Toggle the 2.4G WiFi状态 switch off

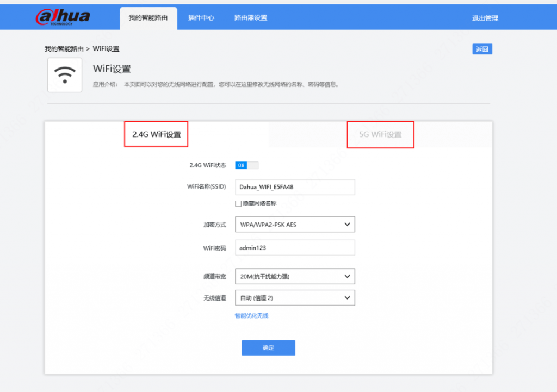(246, 165)
